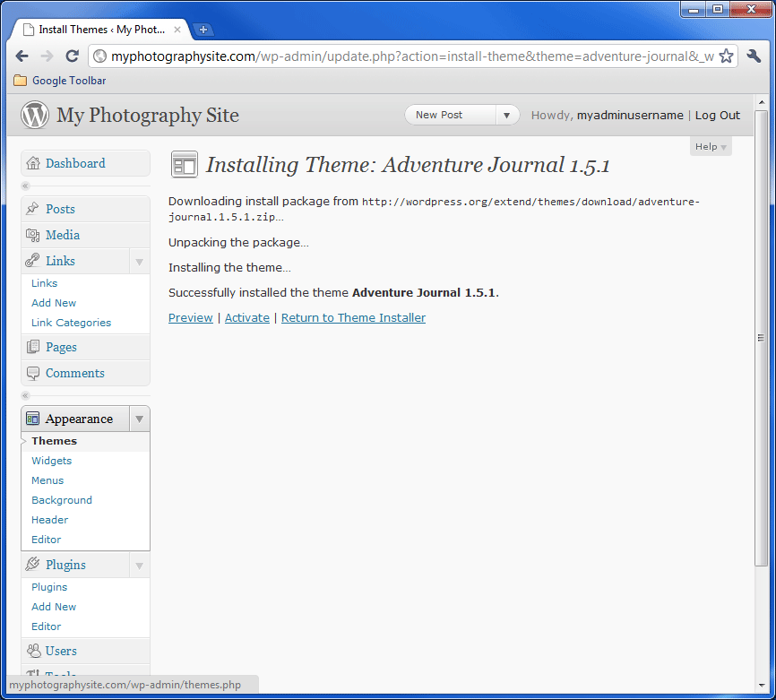Close the Install Themes tab

(177, 30)
